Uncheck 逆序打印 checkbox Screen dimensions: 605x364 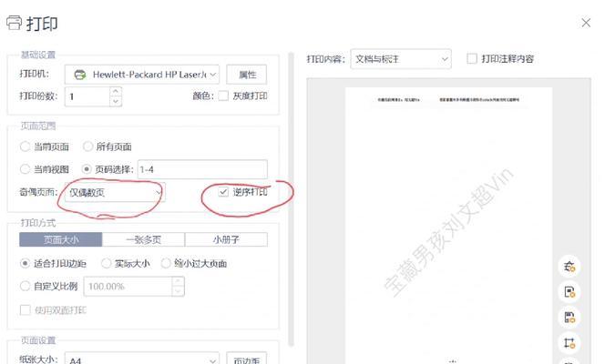tap(223, 192)
